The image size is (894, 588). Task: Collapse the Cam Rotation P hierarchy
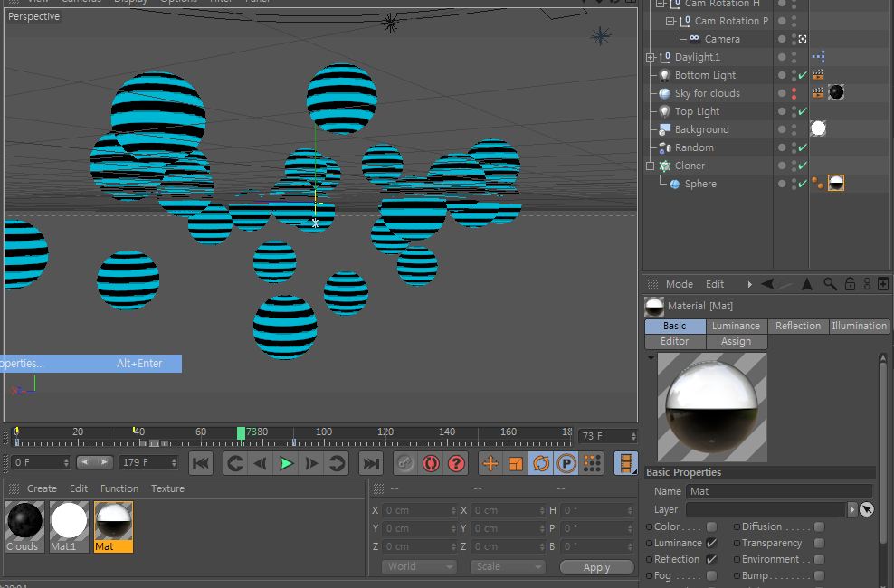tap(670, 21)
